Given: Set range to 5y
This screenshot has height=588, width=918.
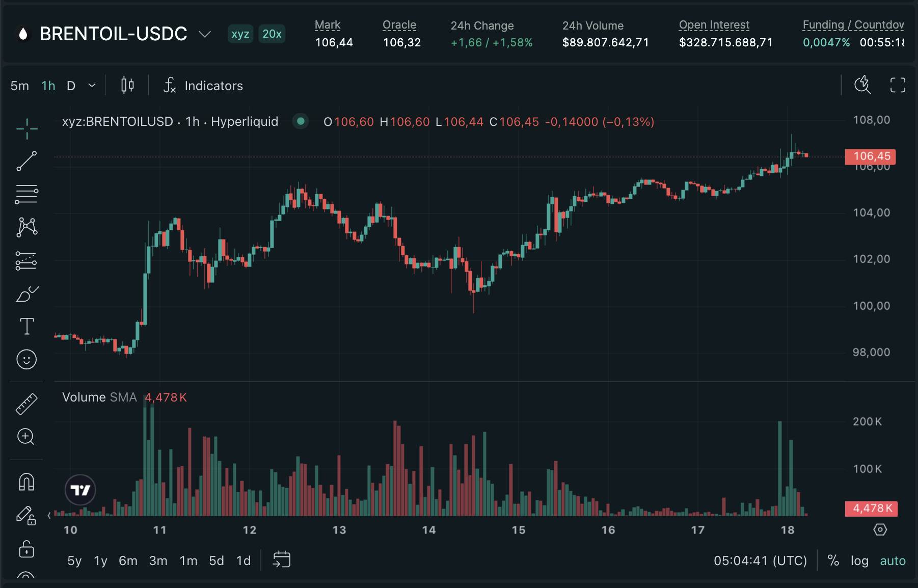Looking at the screenshot, I should [74, 560].
